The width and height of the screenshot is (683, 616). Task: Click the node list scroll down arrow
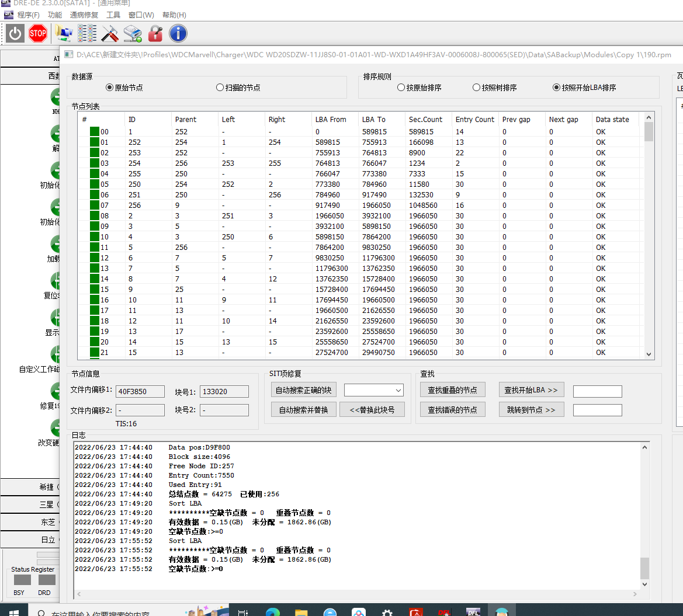coord(649,354)
